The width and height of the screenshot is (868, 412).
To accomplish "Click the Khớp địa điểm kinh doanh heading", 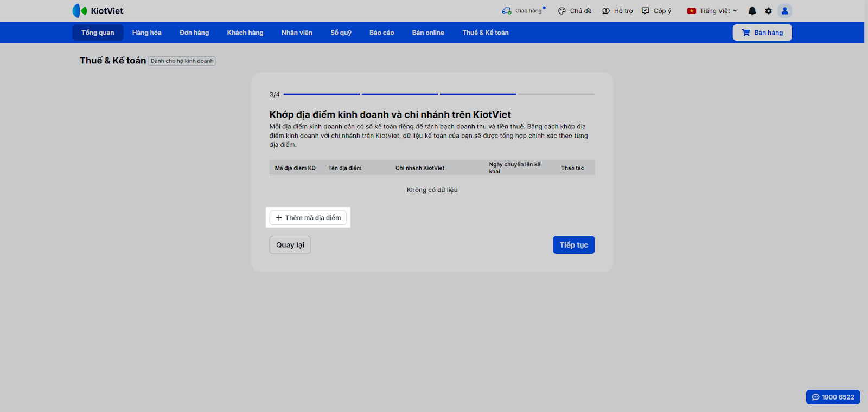I will [390, 114].
